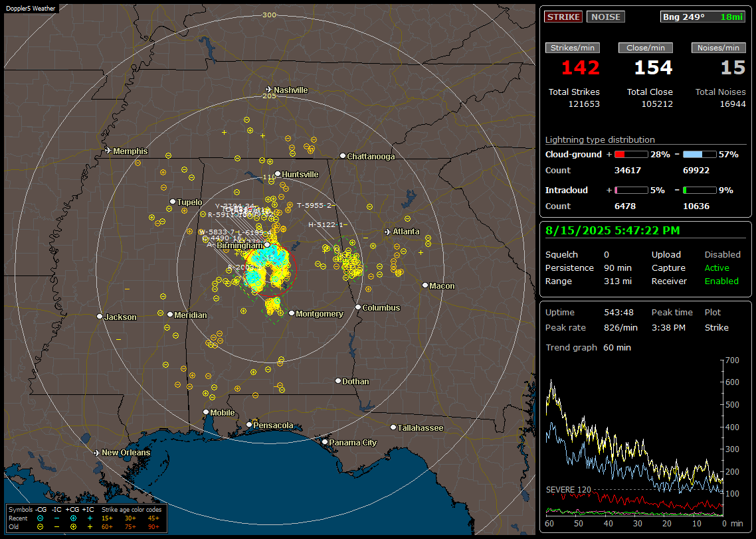Click the 45+ strike age color code
Viewport: 756px width, 539px height.
pyautogui.click(x=153, y=518)
